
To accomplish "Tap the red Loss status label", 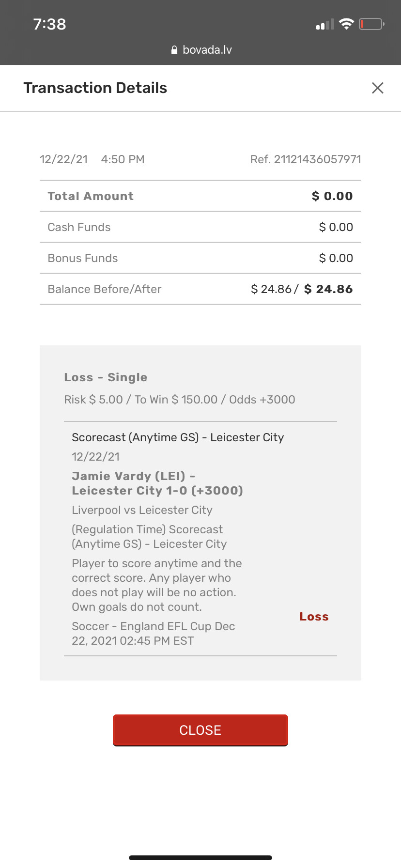I will point(314,617).
